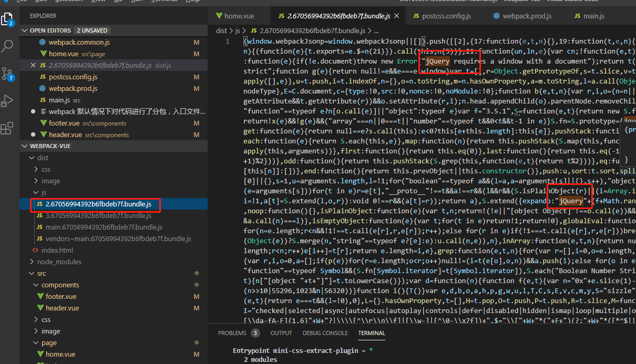Close the 2.67056994392b6fbdeb7f.bundle.js editor tab
636x364 pixels.
click(x=398, y=16)
